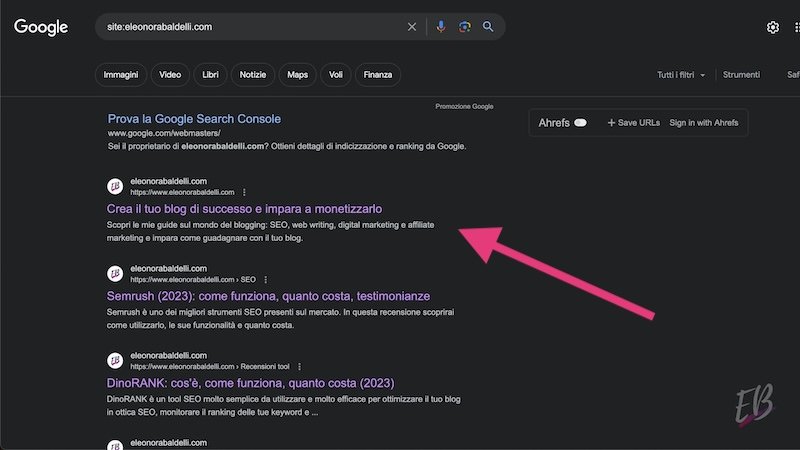Select the Maps filter tab

pos(297,75)
